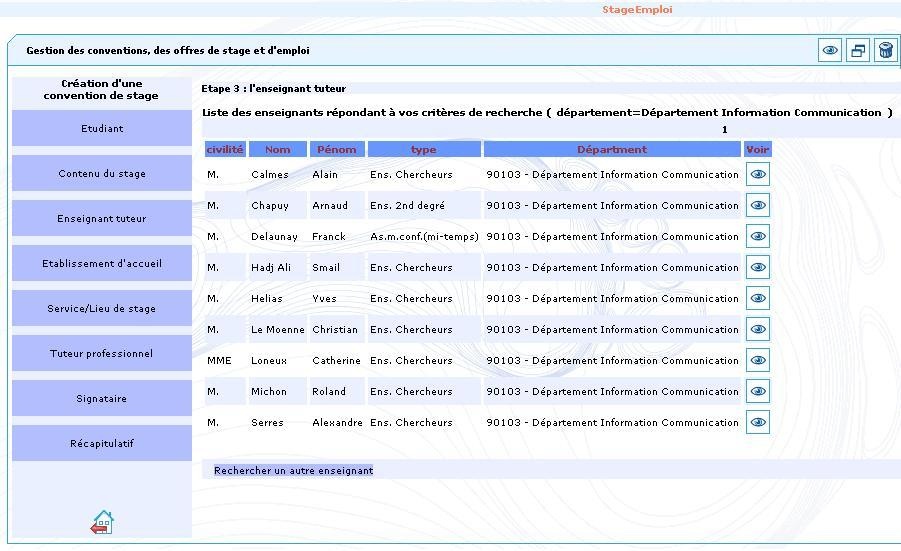
Task: View details for teacher Chapuy Arnaud
Action: [x=758, y=205]
